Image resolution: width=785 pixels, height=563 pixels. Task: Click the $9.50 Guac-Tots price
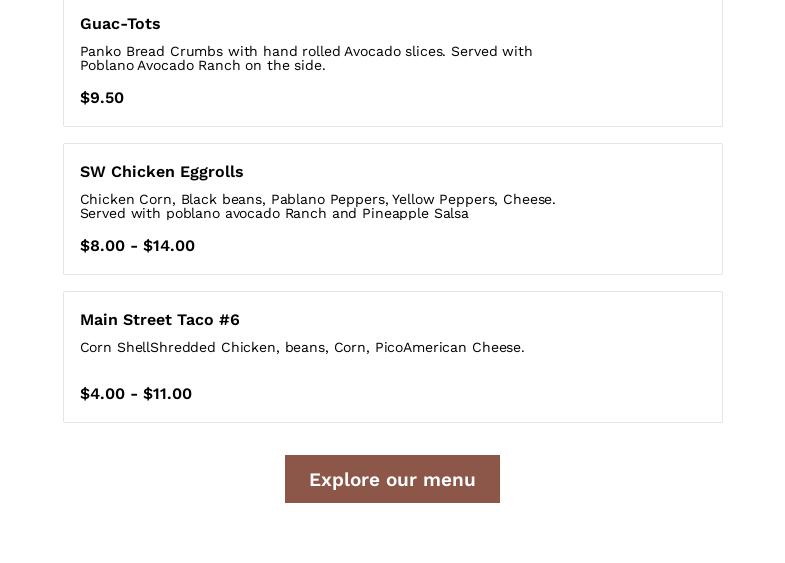(102, 98)
